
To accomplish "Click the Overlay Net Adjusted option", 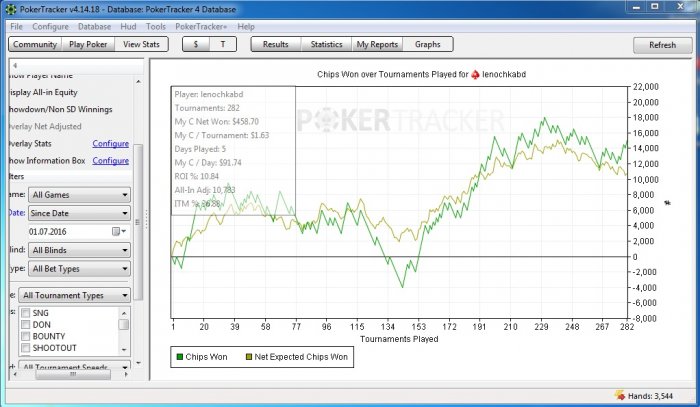I will [45, 126].
